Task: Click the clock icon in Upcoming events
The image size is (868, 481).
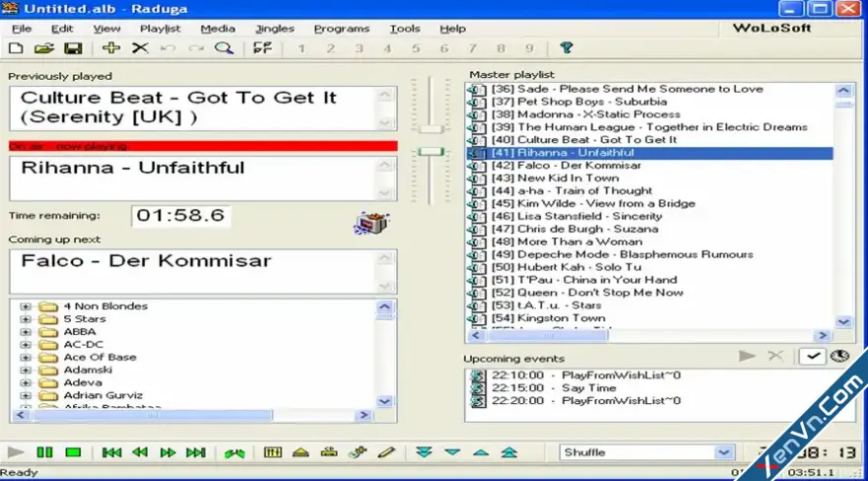Action: click(839, 356)
